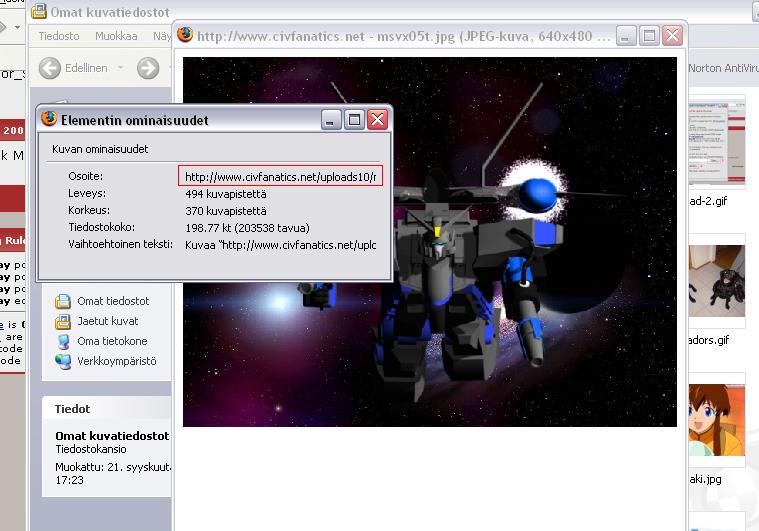Select the Korkeus value 370 kuvapistettä
759x531 pixels.
tap(226, 211)
